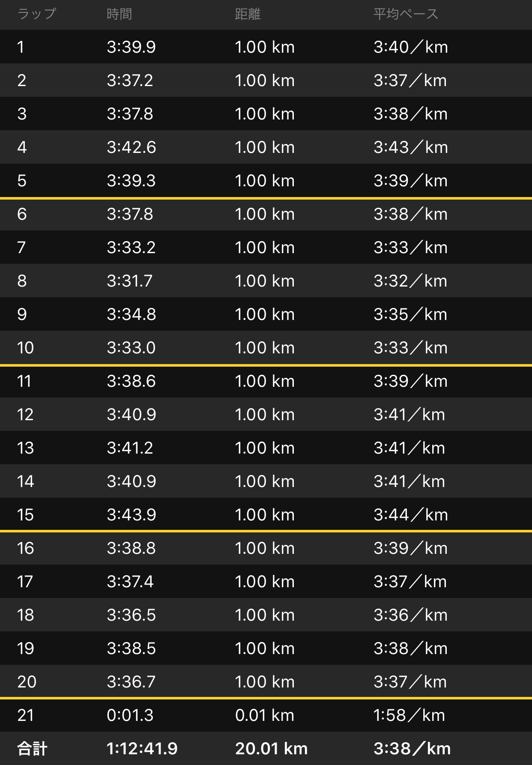Image resolution: width=532 pixels, height=765 pixels.
Task: Select lap 8 fastest time 3:31.7
Action: coord(130,281)
